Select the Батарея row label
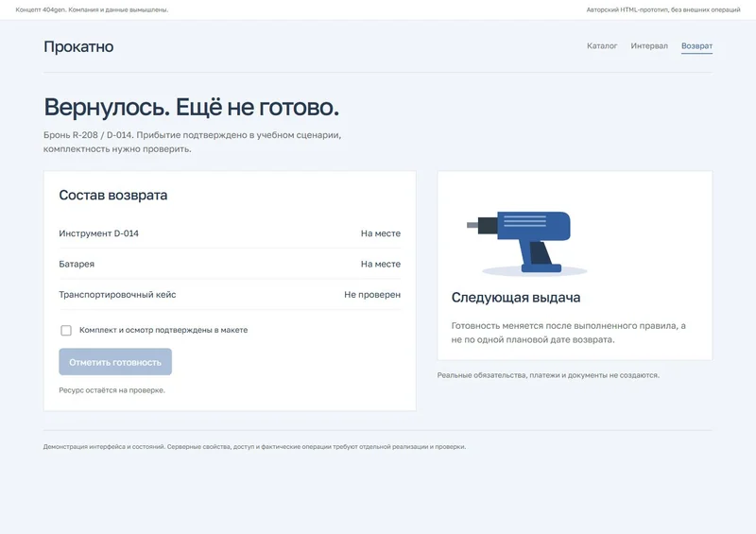This screenshot has height=534, width=756. point(77,265)
